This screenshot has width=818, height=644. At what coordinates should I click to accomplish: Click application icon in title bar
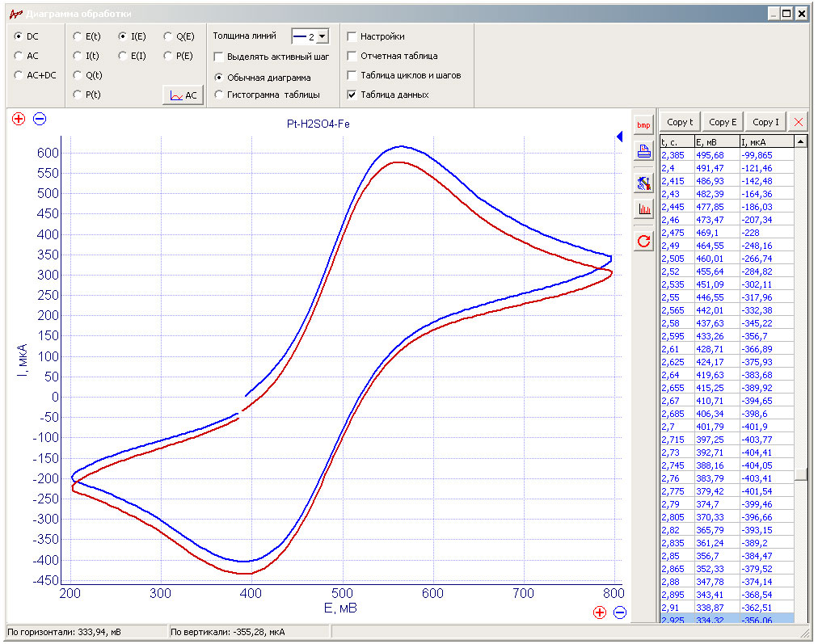(x=15, y=14)
